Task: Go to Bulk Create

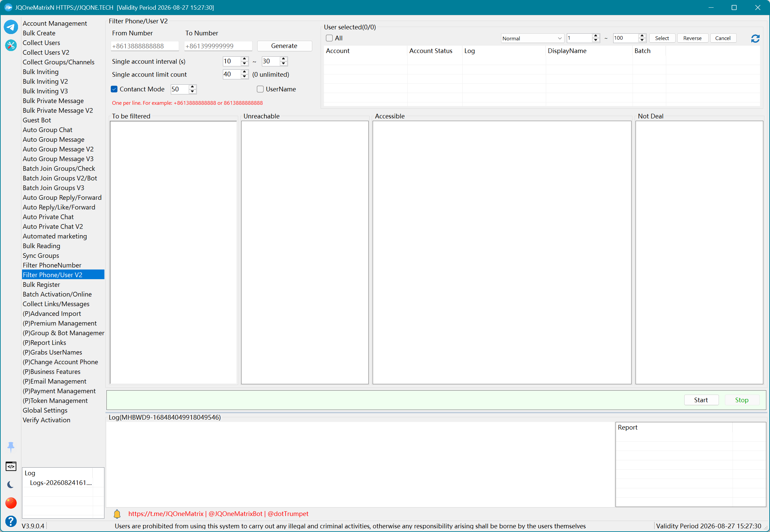Action: 39,33
